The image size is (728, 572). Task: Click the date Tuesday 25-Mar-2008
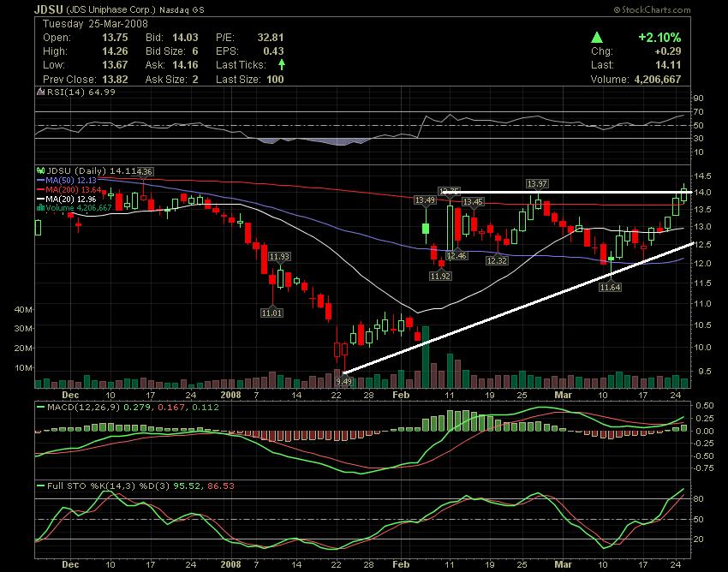coord(95,24)
